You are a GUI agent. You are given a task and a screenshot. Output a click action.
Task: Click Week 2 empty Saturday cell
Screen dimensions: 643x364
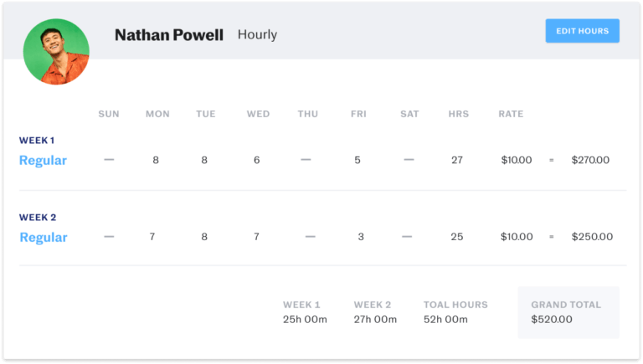407,237
